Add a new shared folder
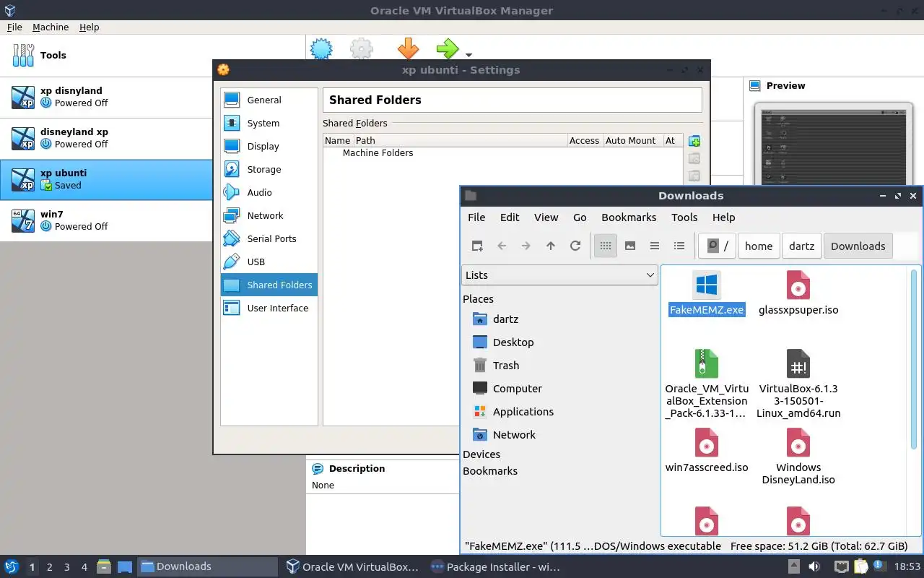This screenshot has height=578, width=924. [x=694, y=141]
